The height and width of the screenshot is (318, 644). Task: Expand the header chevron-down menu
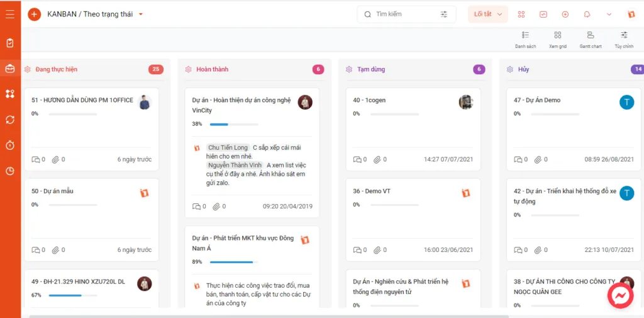coord(609,14)
